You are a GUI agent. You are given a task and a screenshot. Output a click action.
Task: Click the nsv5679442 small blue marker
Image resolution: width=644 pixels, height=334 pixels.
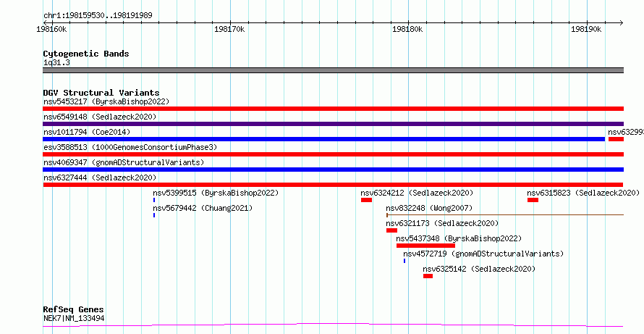154,215
